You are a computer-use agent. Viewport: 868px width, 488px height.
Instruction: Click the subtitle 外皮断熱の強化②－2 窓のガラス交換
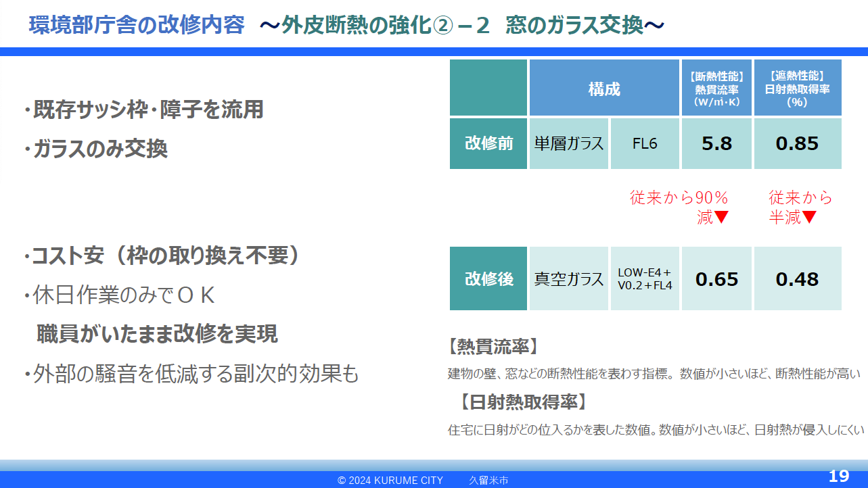pyautogui.click(x=461, y=26)
